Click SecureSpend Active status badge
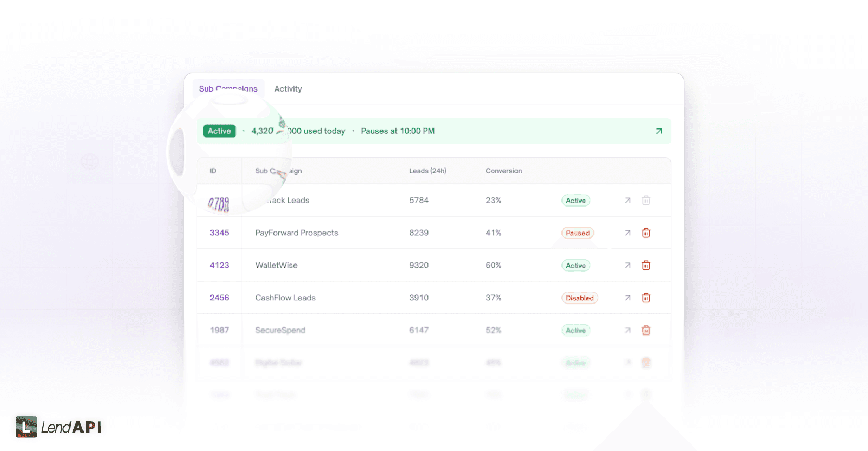Viewport: 868px width, 451px height. pyautogui.click(x=576, y=331)
